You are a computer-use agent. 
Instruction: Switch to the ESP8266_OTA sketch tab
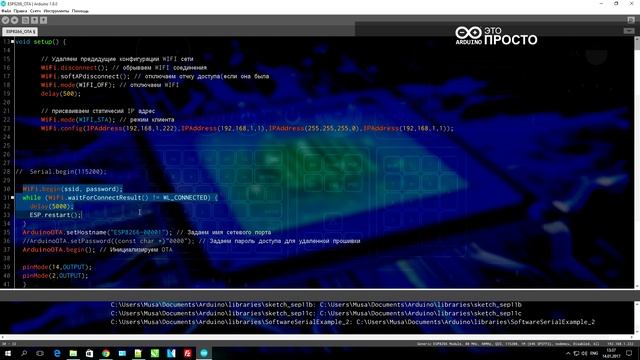[20, 31]
